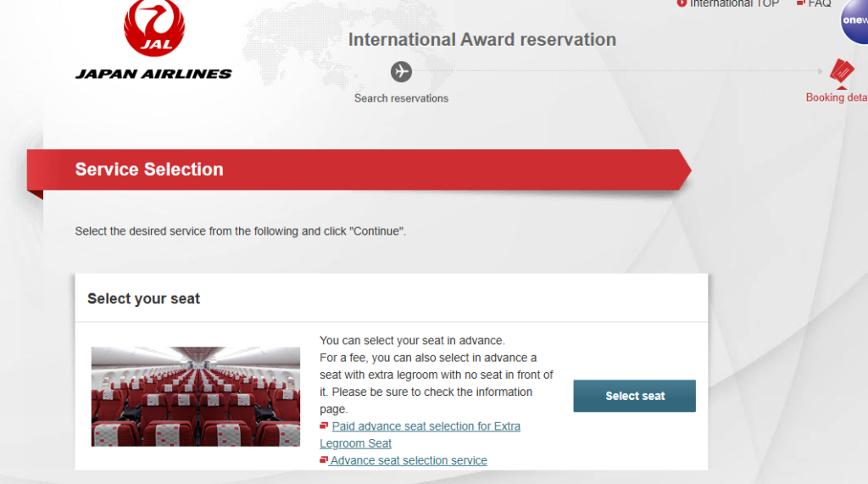Click the Select your seat heading
This screenshot has width=868, height=484.
coord(143,298)
